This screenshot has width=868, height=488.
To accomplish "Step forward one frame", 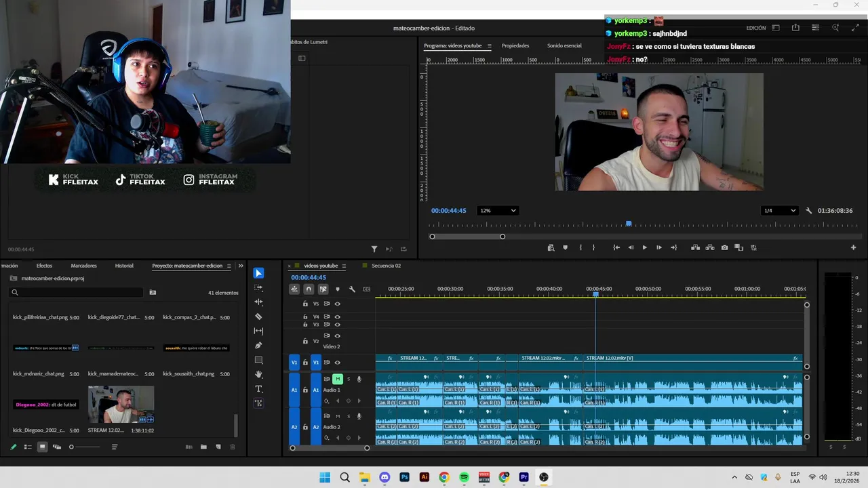I will 658,247.
